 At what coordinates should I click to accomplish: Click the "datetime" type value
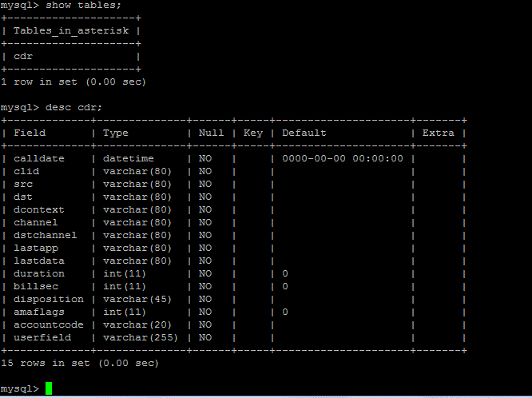pyautogui.click(x=129, y=158)
